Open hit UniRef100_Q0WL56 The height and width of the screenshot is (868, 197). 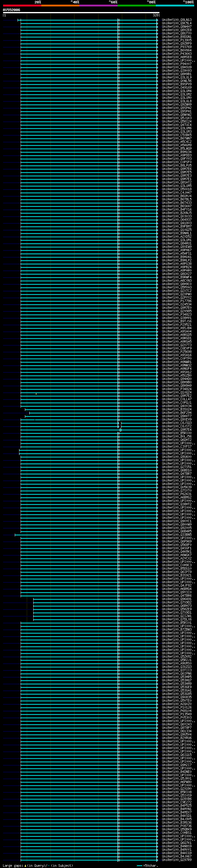click(x=177, y=81)
